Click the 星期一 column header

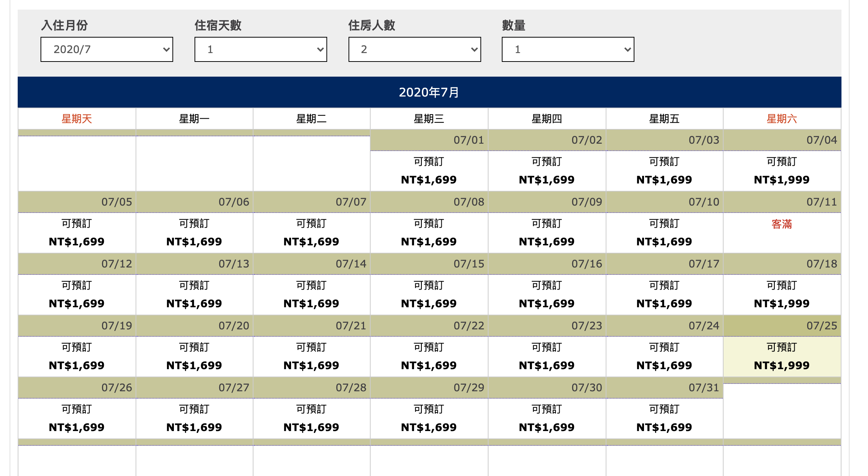(194, 119)
